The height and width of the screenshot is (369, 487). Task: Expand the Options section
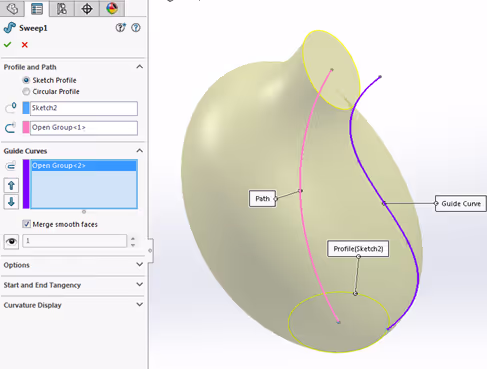coord(140,265)
